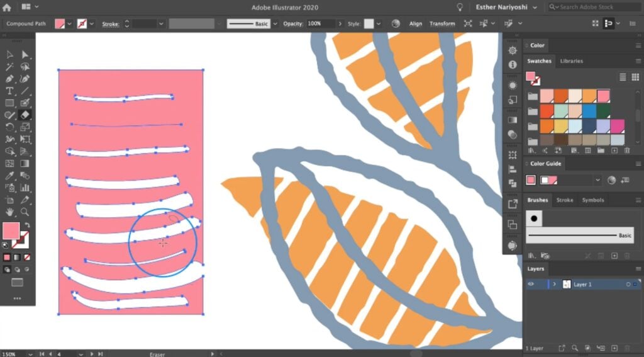Expand Layer 1 contents
Image resolution: width=644 pixels, height=357 pixels.
pos(554,285)
